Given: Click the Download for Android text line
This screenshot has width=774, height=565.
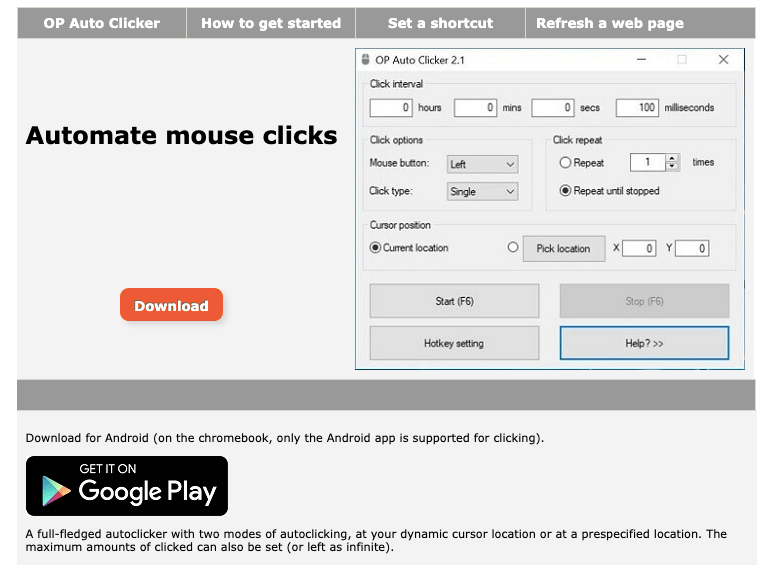Looking at the screenshot, I should (x=285, y=438).
